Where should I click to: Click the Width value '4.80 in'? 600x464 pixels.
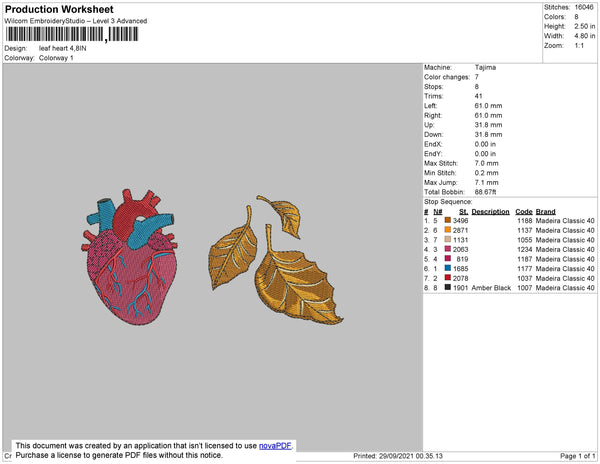coord(584,36)
